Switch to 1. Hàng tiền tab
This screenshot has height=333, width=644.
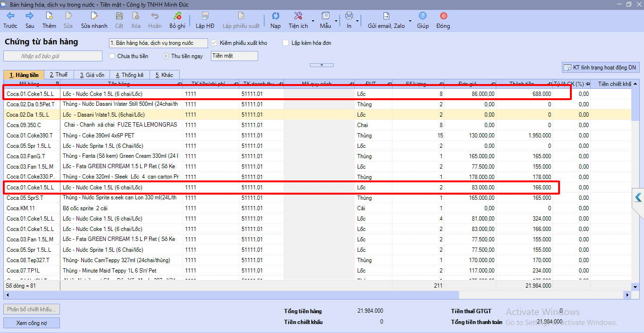pyautogui.click(x=24, y=75)
